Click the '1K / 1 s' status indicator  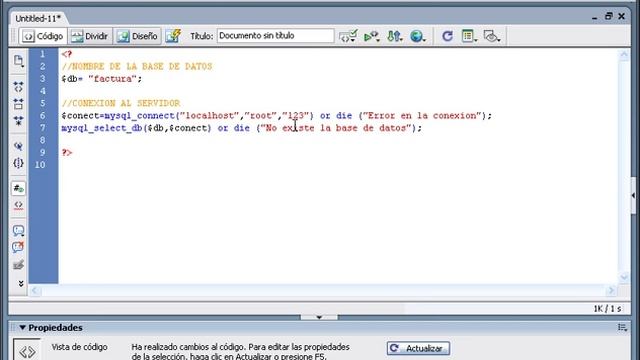pos(607,309)
